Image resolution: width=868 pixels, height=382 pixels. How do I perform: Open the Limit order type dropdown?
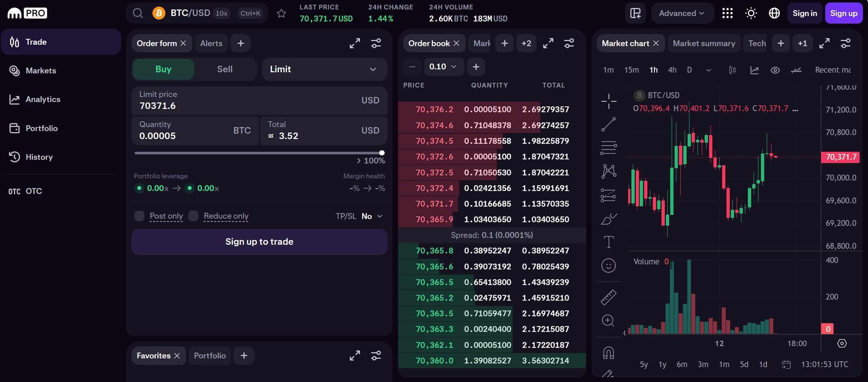coord(324,69)
